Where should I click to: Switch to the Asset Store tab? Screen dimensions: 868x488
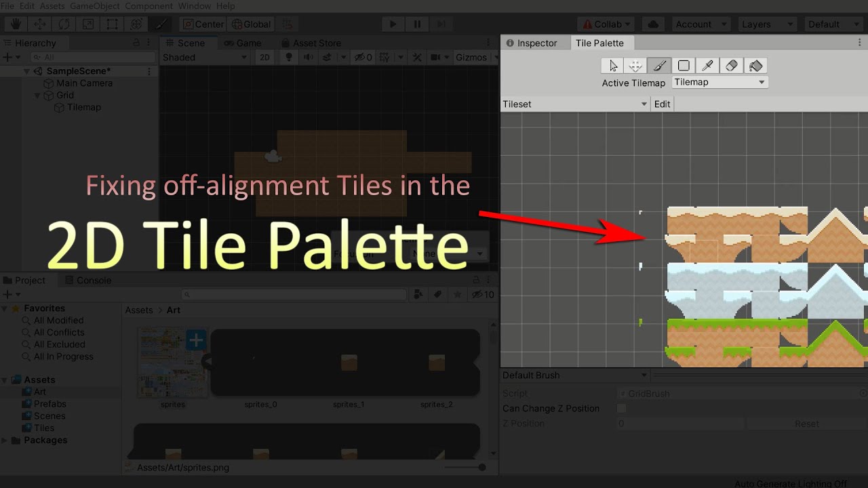311,43
